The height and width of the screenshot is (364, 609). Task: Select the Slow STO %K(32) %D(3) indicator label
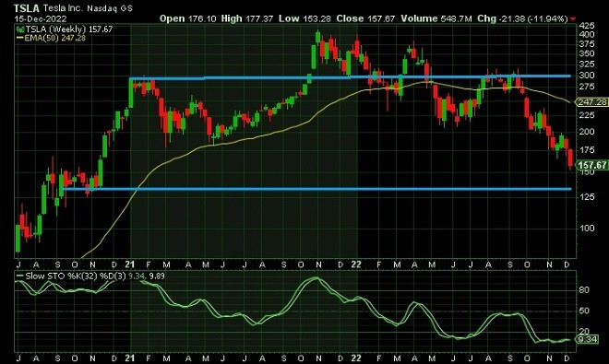tap(76, 276)
